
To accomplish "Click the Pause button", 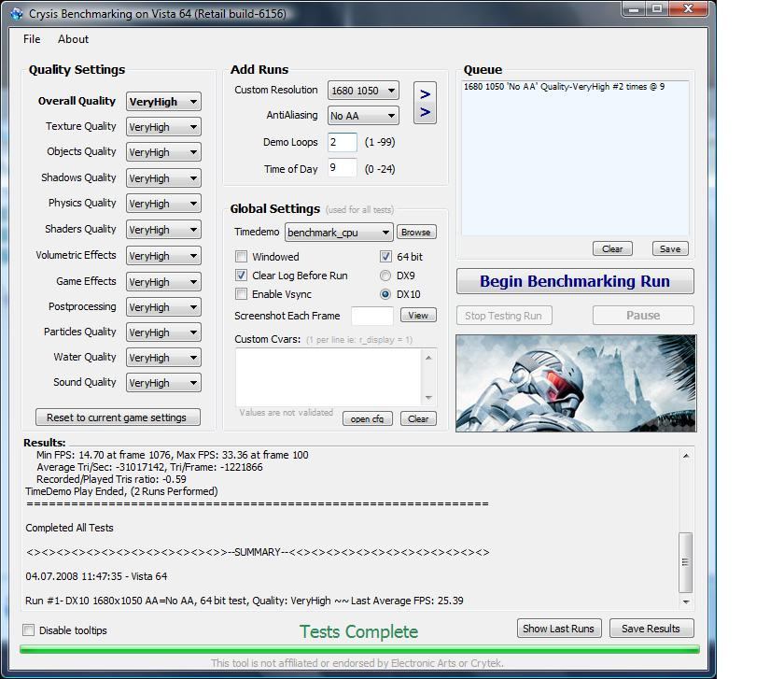I will tap(643, 316).
